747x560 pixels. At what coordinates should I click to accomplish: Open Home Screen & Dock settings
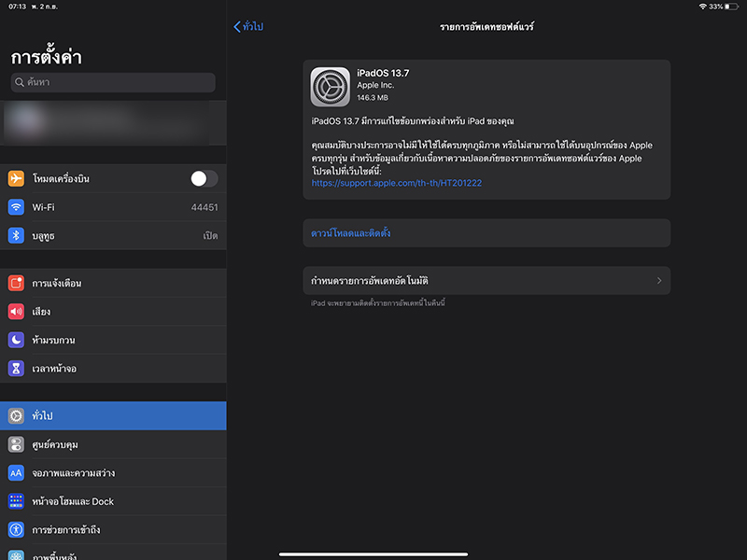(x=113, y=501)
